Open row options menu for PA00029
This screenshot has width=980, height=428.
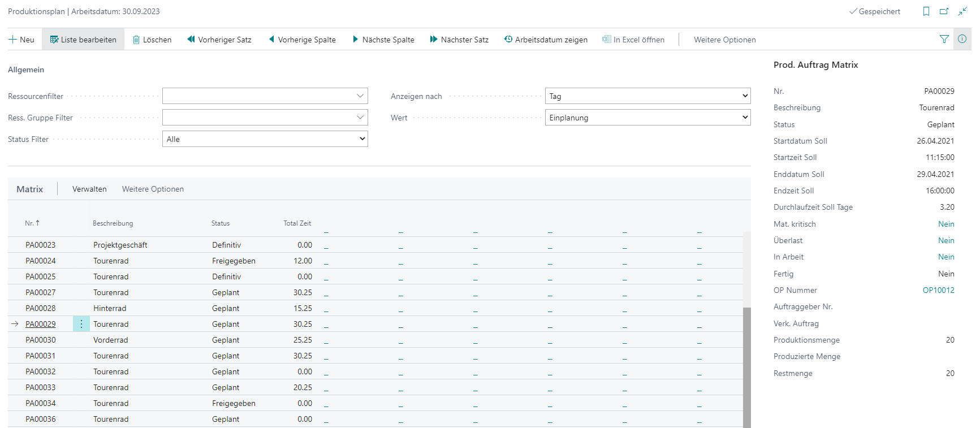[81, 324]
